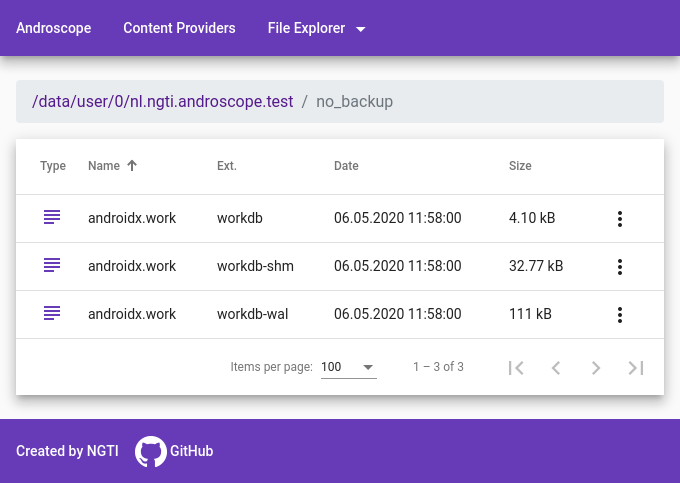Open more options menu for the 4.10 kB file
This screenshot has height=483, width=680.
click(620, 219)
